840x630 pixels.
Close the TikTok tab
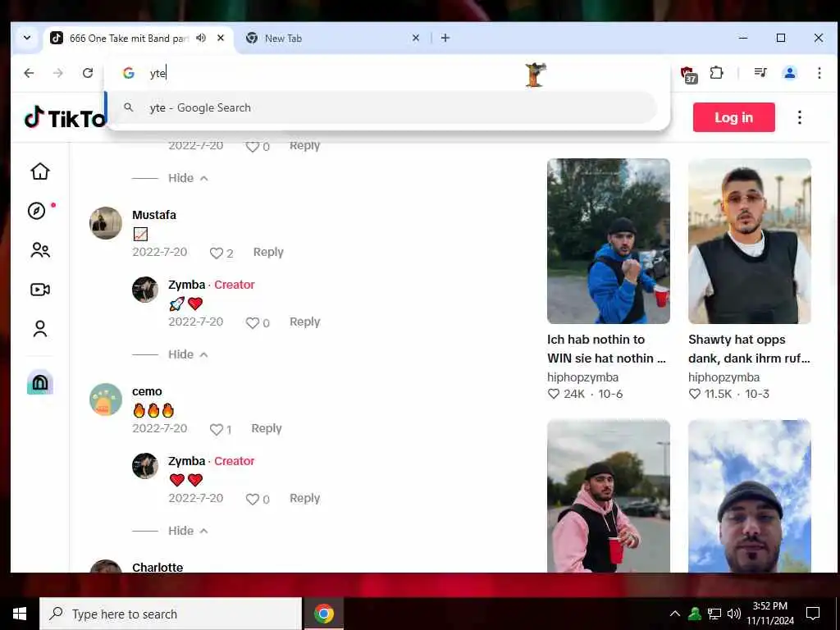(x=221, y=38)
